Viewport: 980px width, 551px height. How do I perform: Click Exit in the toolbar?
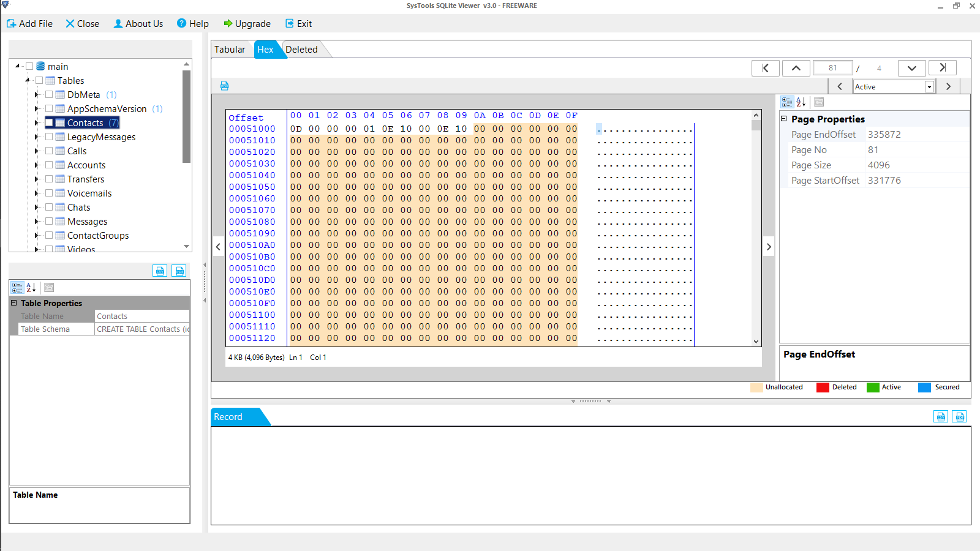298,24
